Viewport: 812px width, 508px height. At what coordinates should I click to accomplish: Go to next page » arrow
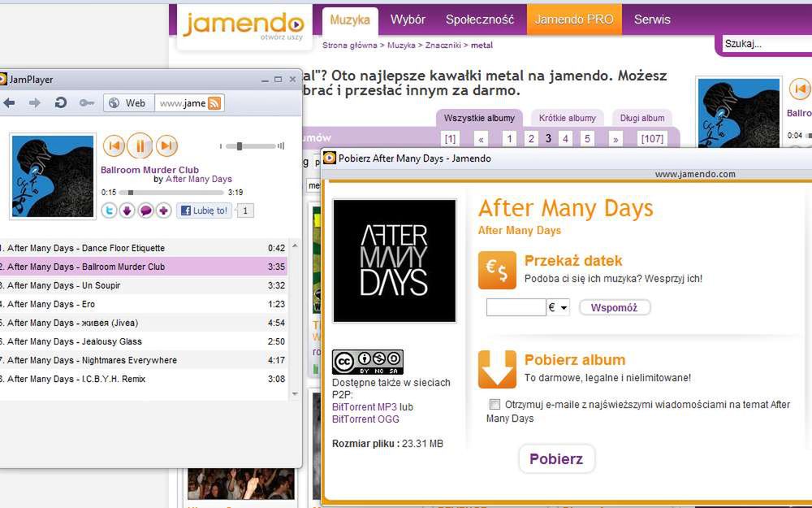point(615,139)
